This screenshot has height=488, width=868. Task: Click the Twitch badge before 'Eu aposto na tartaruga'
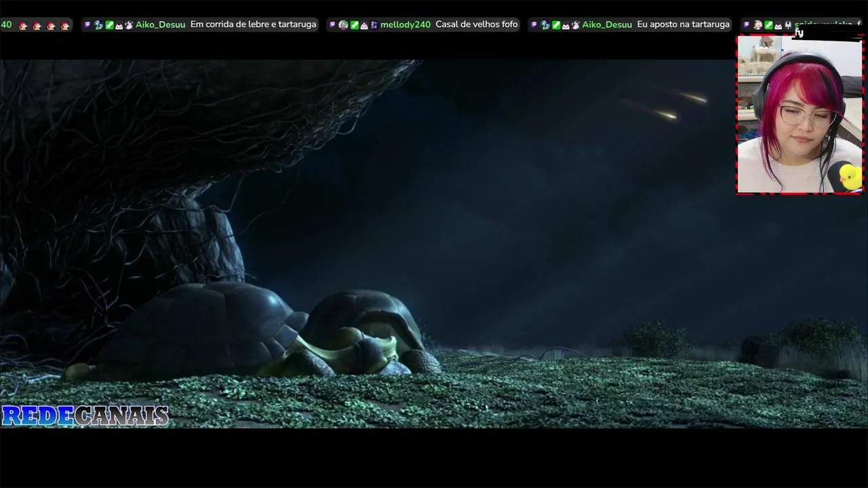(534, 24)
